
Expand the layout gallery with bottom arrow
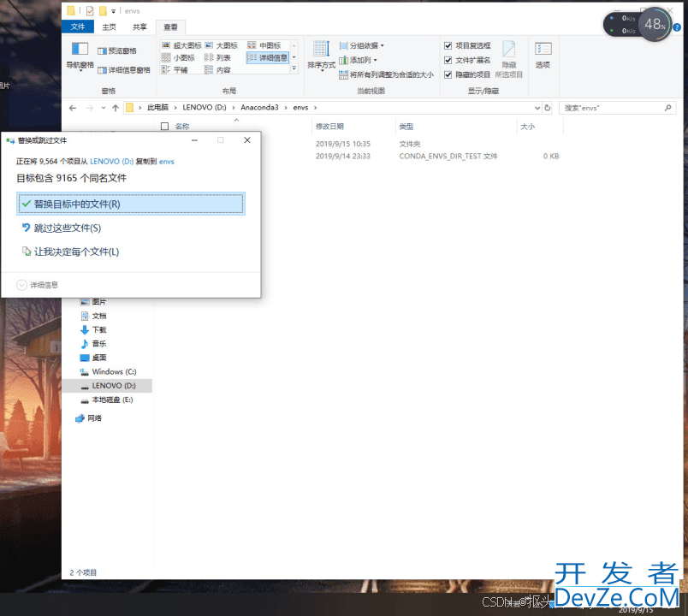(x=294, y=68)
